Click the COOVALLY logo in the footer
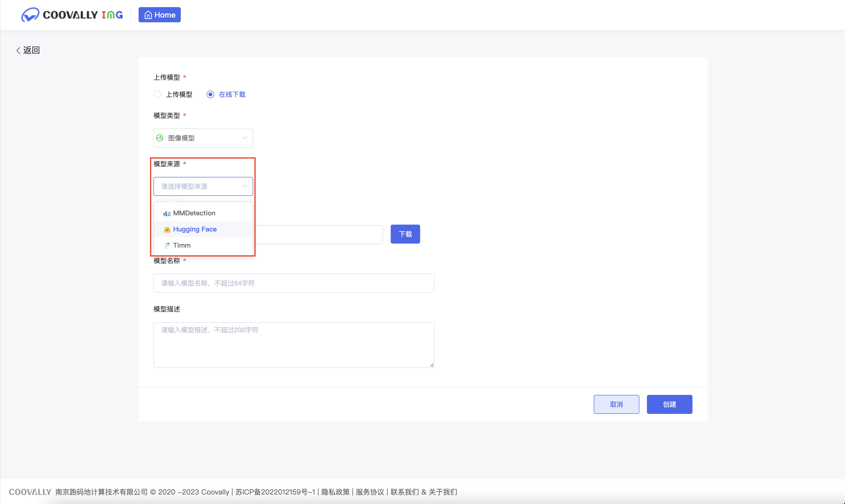The width and height of the screenshot is (845, 504). 30,491
